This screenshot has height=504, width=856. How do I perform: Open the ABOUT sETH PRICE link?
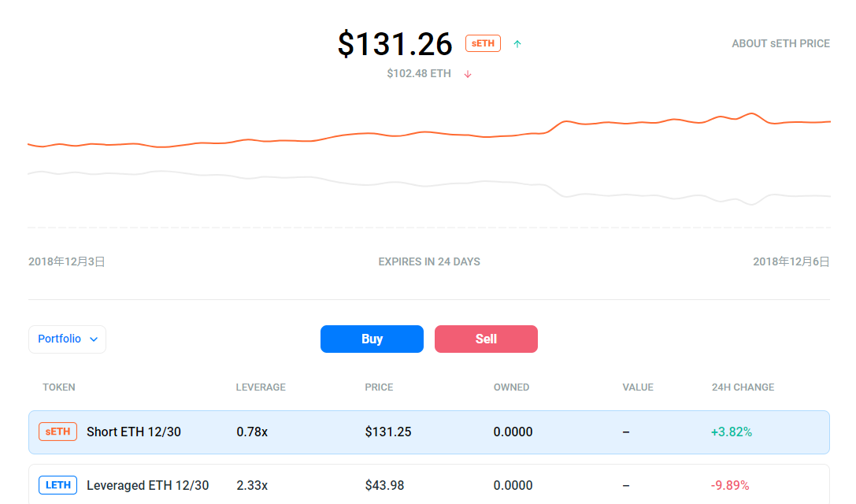(780, 43)
